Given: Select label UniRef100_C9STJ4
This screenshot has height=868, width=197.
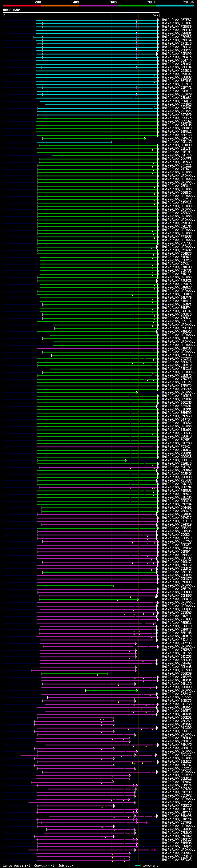Looking at the screenshot, I should click(177, 321).
